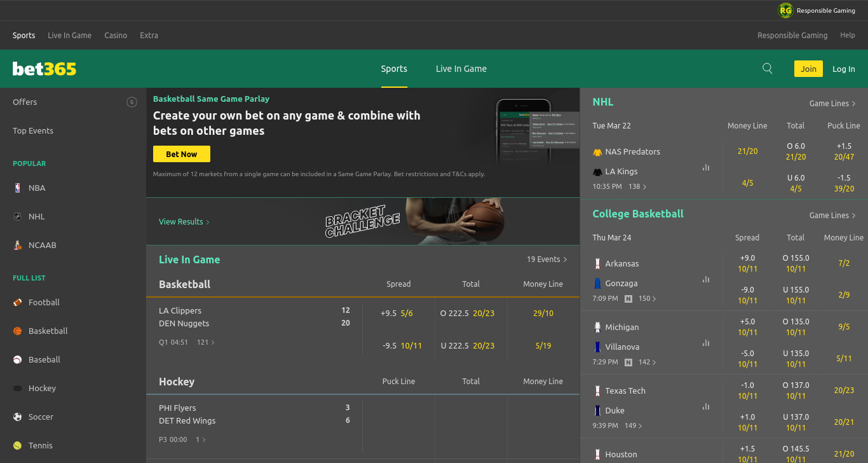
Task: Click neutral venue N badge for Michigan game
Action: coord(628,362)
